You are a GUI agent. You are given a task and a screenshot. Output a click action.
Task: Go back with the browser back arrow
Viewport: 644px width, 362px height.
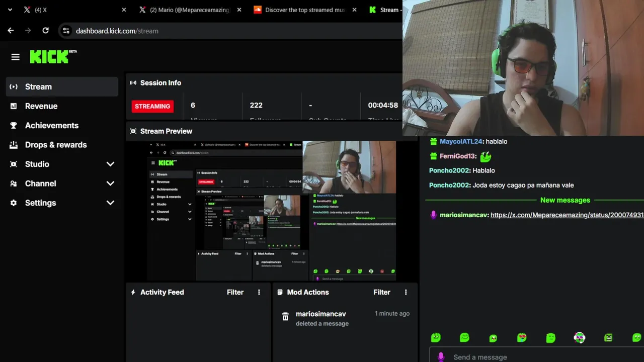coord(11,31)
